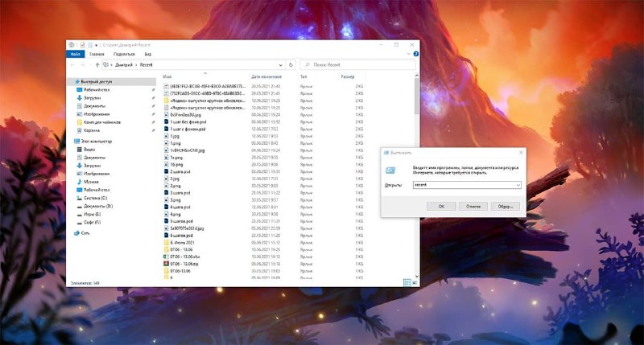The width and height of the screenshot is (644, 345).
Task: Click the icon of file 1.png
Action: tap(167, 143)
